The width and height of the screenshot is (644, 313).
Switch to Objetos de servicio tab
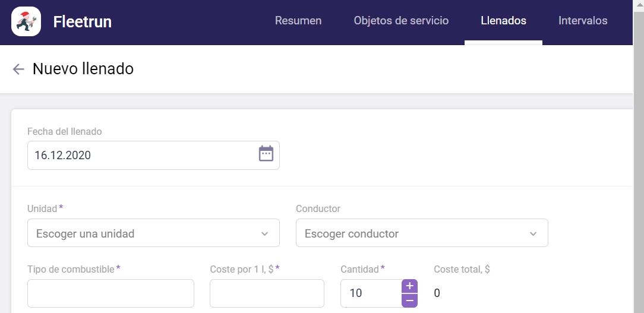click(x=401, y=21)
